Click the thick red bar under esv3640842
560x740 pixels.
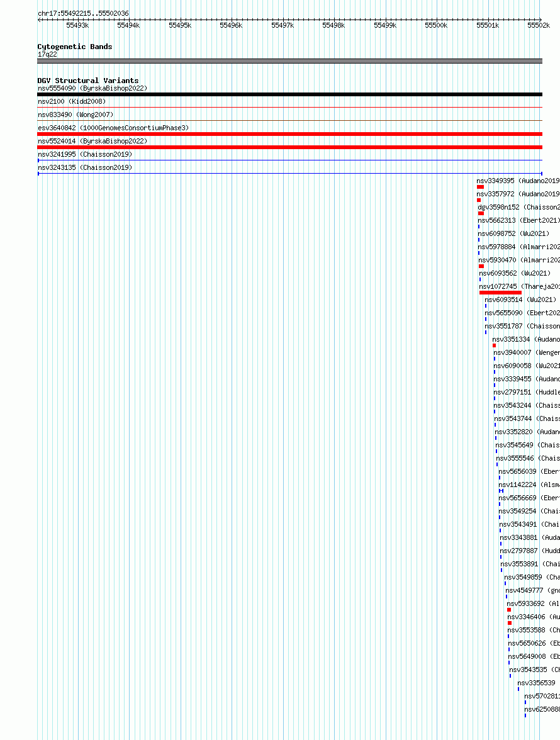(289, 134)
